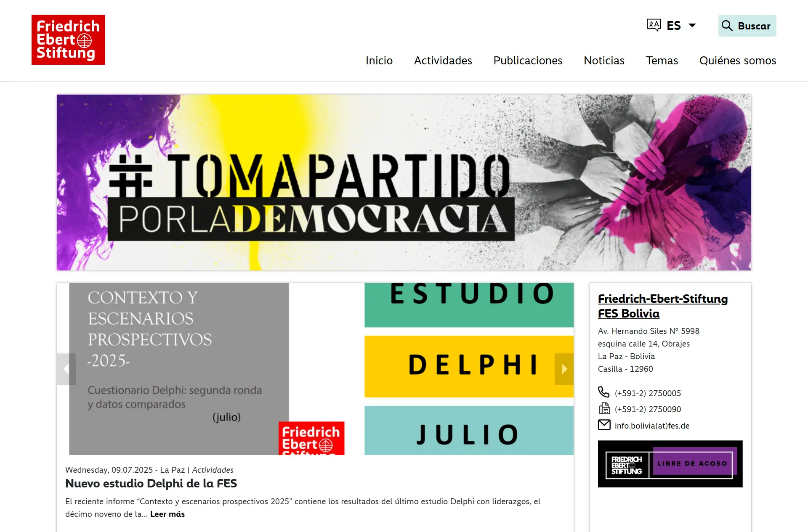Open the Actividades menu
808x532 pixels.
[x=443, y=61]
